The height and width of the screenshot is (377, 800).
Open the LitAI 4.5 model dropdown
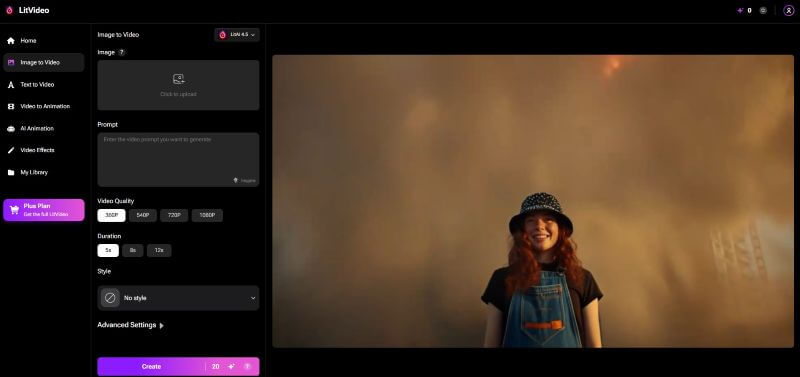(x=237, y=35)
